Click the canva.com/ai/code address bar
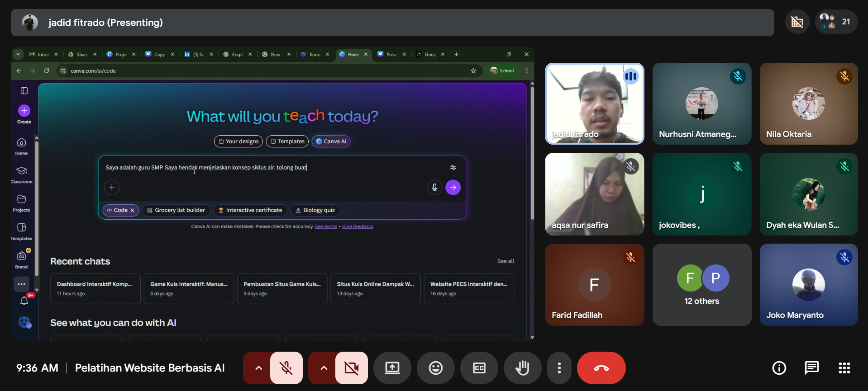Image resolution: width=868 pixels, height=391 pixels. 269,71
